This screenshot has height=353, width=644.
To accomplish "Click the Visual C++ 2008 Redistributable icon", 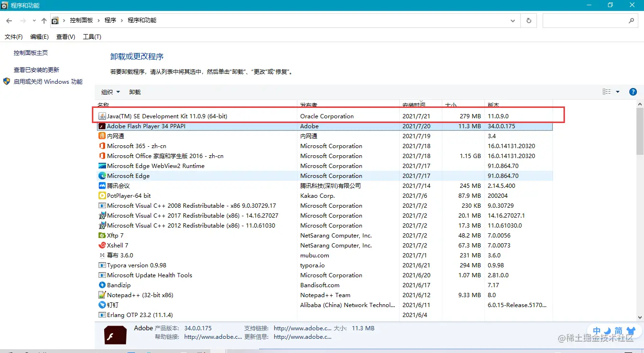I will tap(102, 206).
